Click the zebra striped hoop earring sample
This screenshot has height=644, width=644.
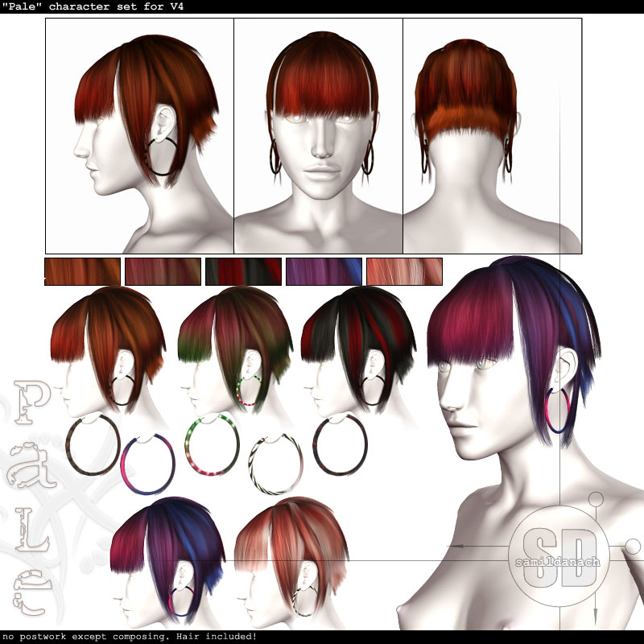(275, 464)
